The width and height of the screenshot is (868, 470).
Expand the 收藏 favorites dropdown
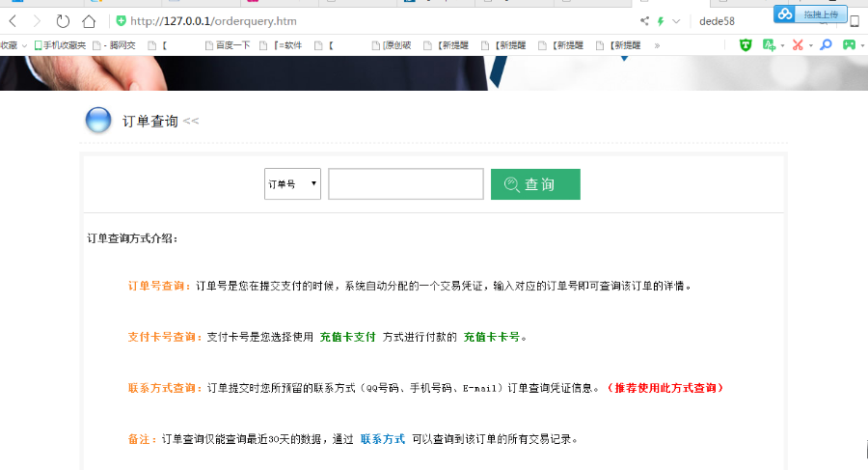[x=14, y=45]
